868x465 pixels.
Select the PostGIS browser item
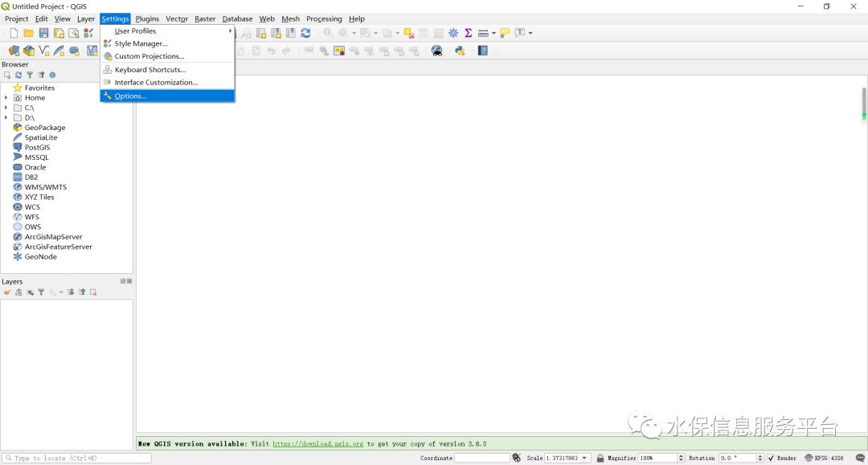click(37, 148)
